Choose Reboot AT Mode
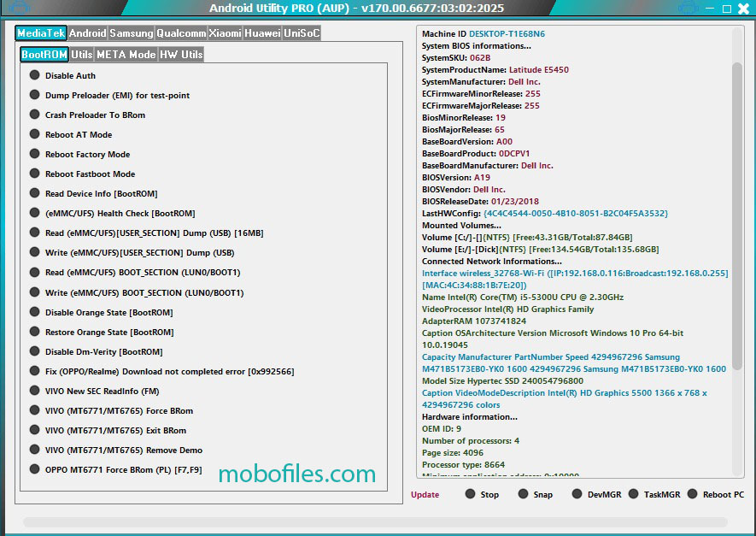This screenshot has width=756, height=536. click(71, 134)
